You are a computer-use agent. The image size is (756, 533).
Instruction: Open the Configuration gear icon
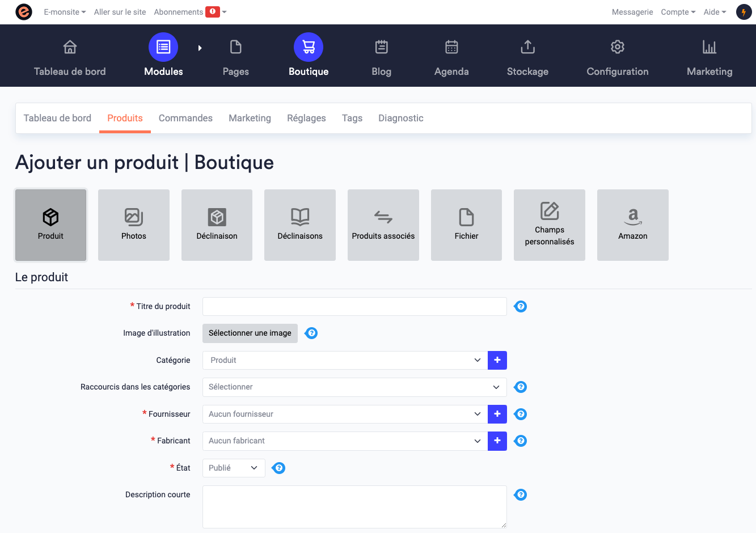pos(618,47)
